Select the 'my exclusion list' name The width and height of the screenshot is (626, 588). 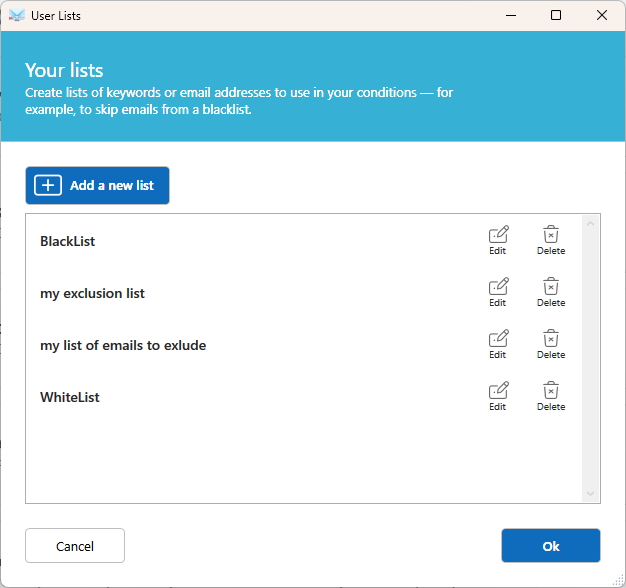[92, 293]
